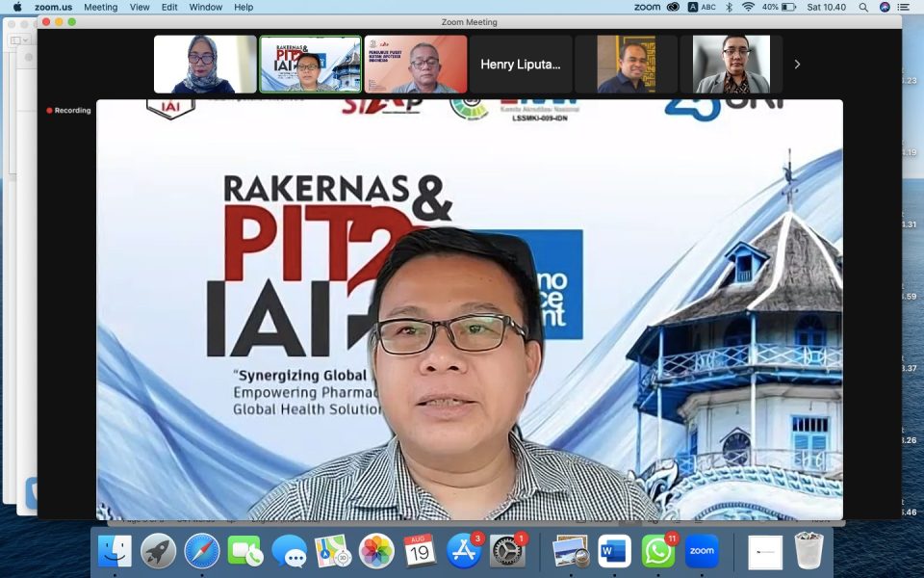Click the Recording indicator

[x=69, y=111]
